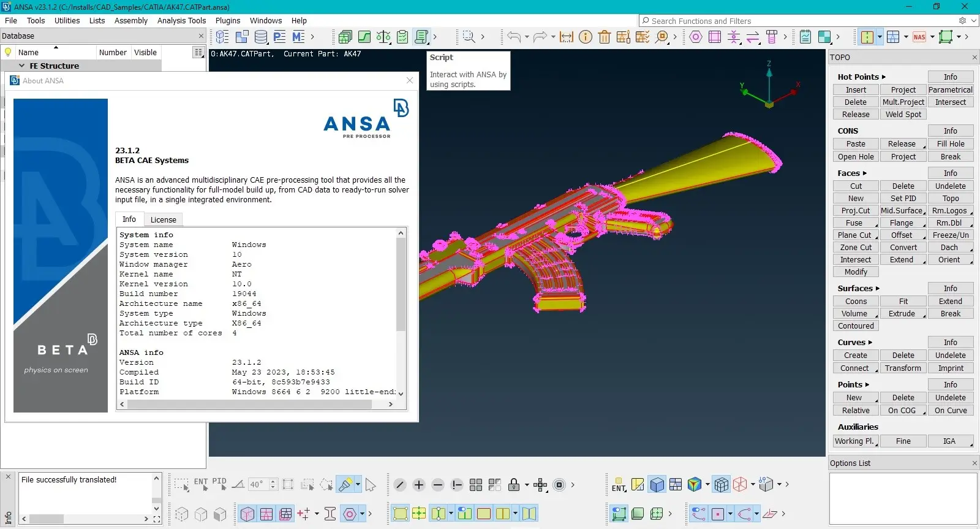Expand the Curves section arrow

tap(870, 343)
